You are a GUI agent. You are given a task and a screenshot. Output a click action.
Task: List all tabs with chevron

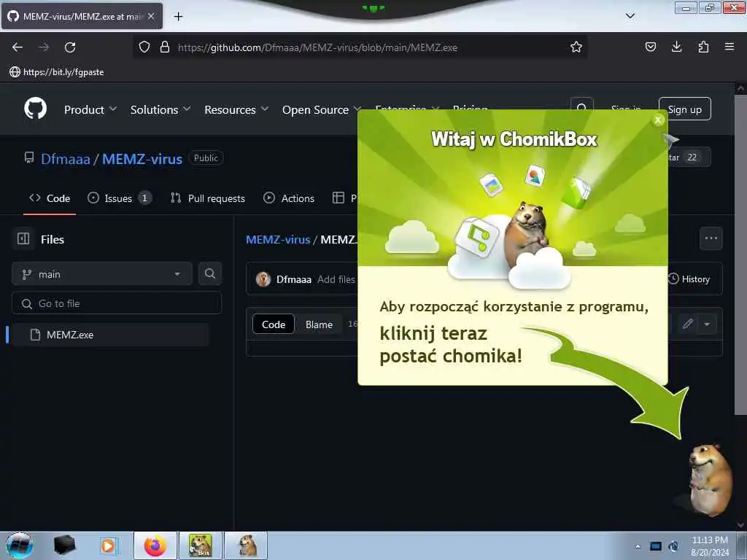630,16
